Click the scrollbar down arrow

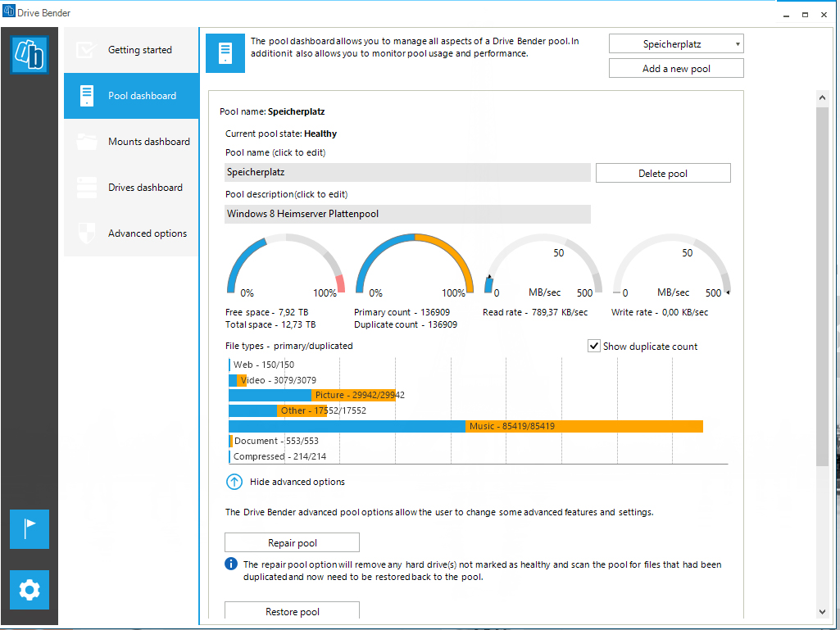pyautogui.click(x=822, y=612)
